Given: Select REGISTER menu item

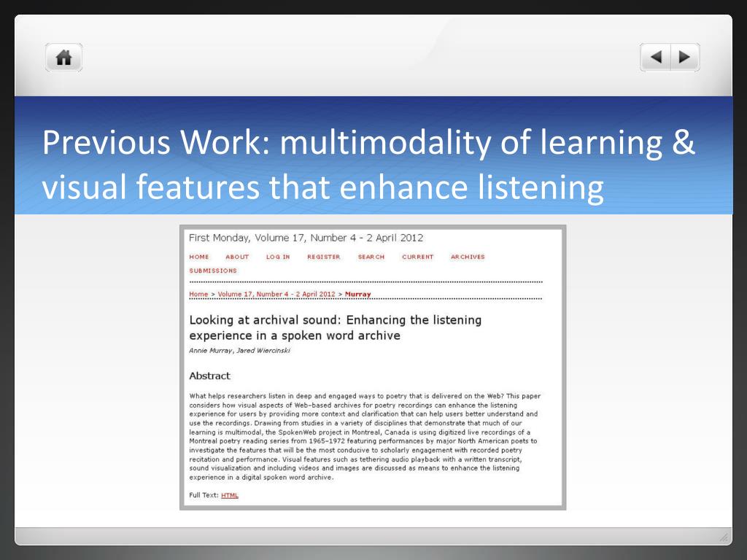Looking at the screenshot, I should 323,257.
